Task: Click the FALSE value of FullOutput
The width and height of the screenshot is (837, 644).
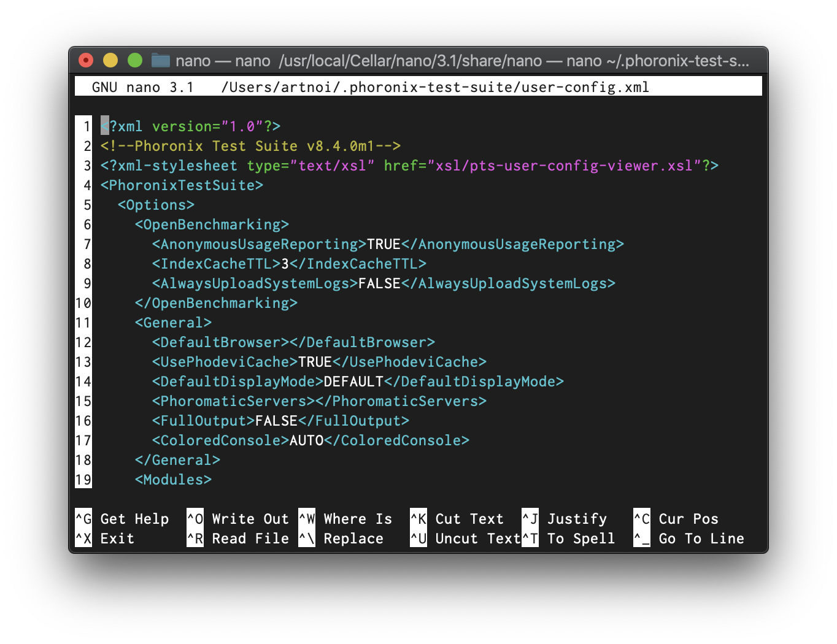Action: point(277,421)
